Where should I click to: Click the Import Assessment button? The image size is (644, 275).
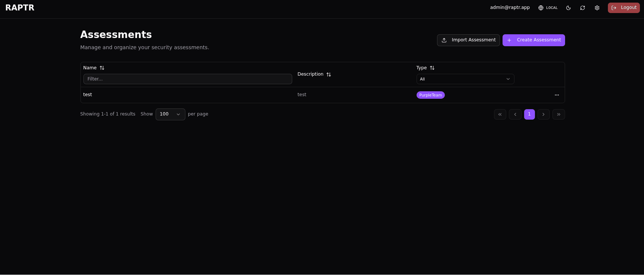(x=468, y=40)
